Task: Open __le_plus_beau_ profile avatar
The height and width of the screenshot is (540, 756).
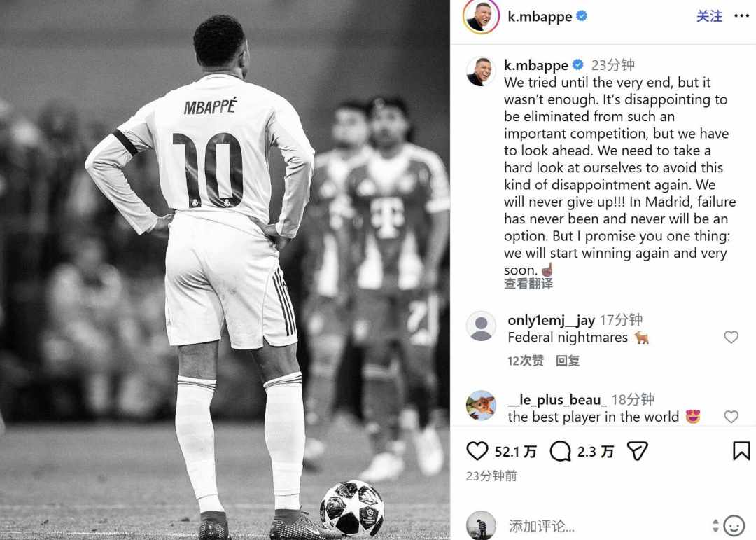Action: click(x=481, y=406)
